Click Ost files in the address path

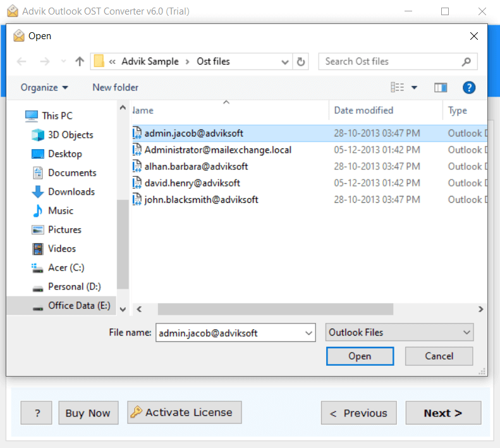[x=213, y=61]
